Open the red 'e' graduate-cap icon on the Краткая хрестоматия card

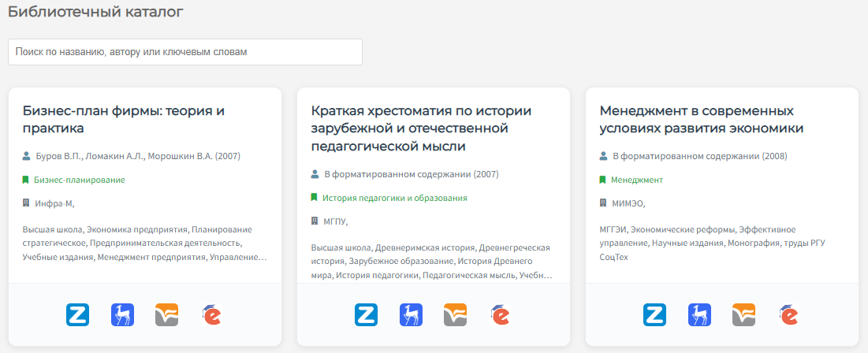(x=501, y=315)
